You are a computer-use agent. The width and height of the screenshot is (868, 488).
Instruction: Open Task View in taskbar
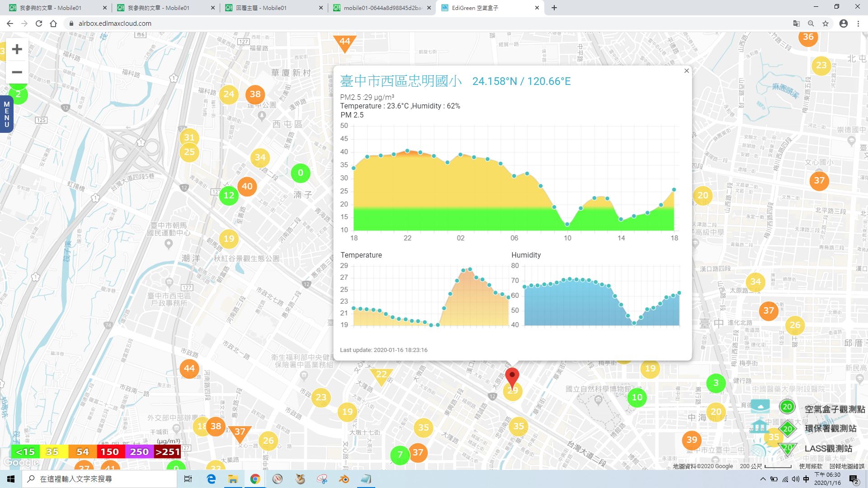[x=188, y=479]
